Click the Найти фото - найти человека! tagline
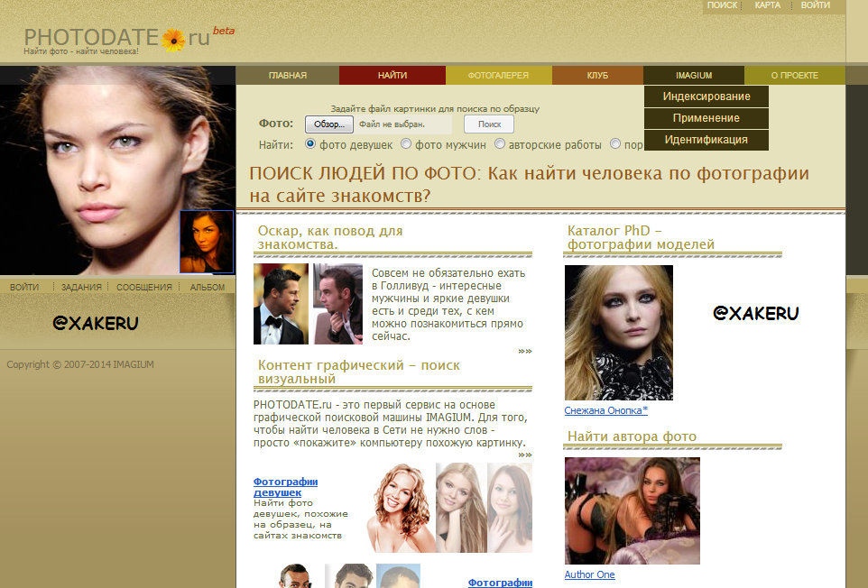The width and height of the screenshot is (868, 588). tap(81, 51)
